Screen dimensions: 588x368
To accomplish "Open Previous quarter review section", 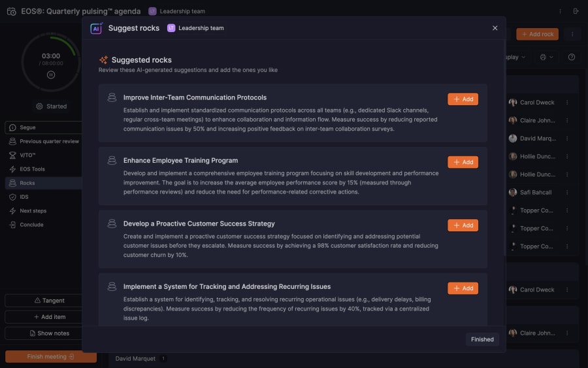I will pos(44,141).
